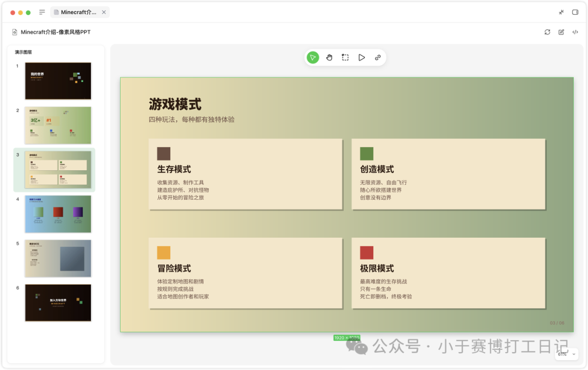Click the file title Minecraft介绍-像素风格PPT
The height and width of the screenshot is (370, 588).
coord(56,32)
